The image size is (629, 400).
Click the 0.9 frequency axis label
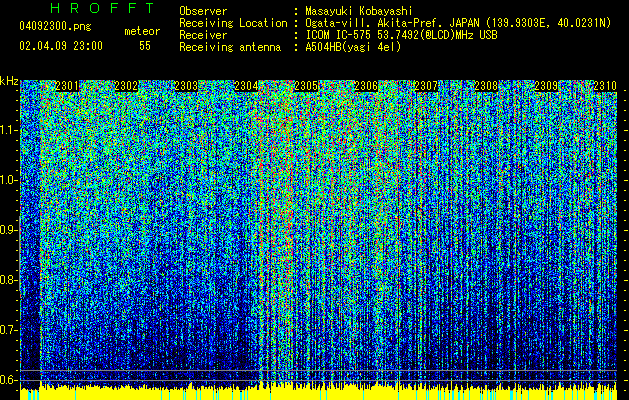[x=9, y=230]
